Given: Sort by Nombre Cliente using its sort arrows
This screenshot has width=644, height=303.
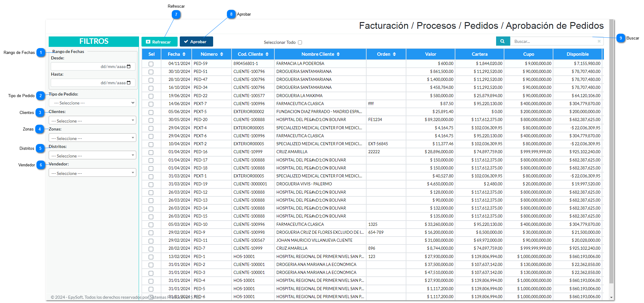Looking at the screenshot, I should point(338,54).
